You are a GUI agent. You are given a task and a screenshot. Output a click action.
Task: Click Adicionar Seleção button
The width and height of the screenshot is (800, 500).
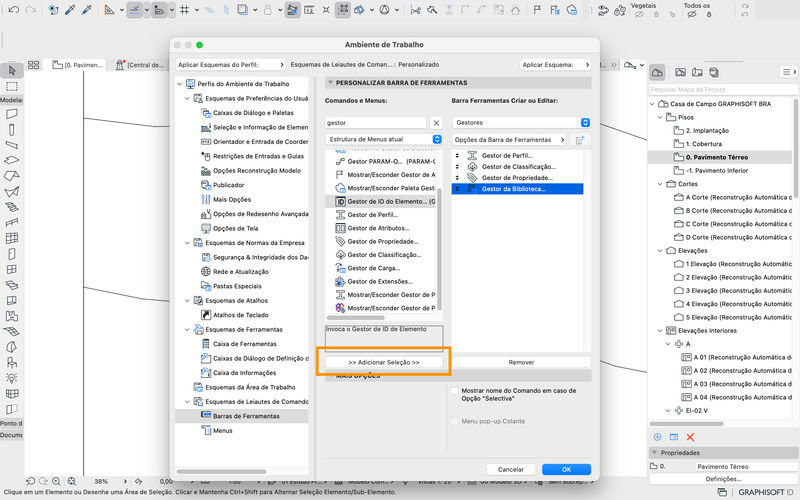coord(384,362)
